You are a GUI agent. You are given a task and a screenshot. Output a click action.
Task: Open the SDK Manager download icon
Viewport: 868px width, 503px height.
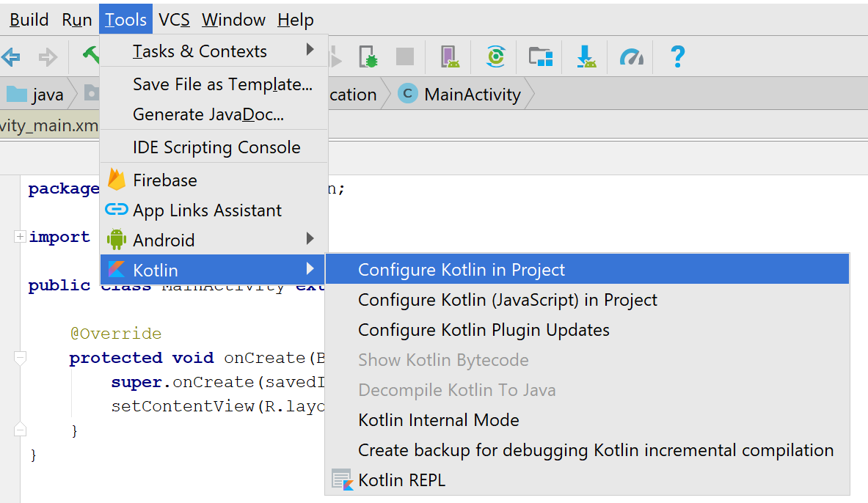coord(586,56)
